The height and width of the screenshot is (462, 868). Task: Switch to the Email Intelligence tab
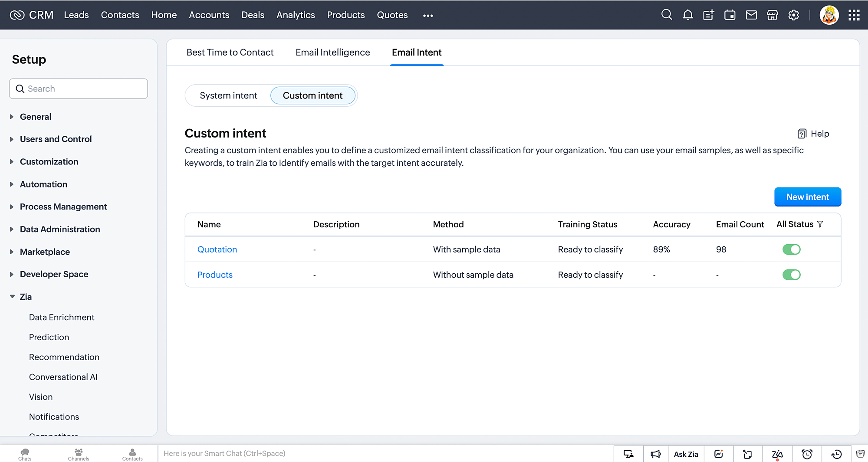tap(332, 52)
